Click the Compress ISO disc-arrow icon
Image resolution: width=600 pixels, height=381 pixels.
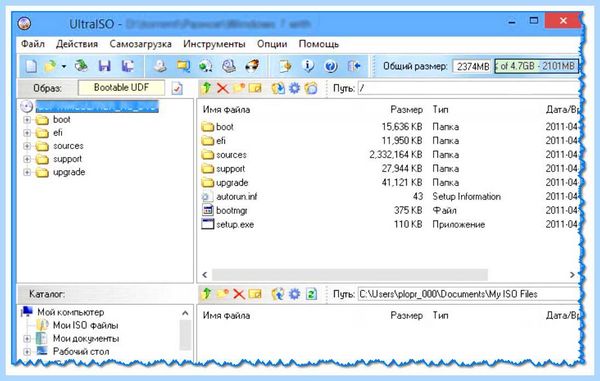(x=206, y=66)
